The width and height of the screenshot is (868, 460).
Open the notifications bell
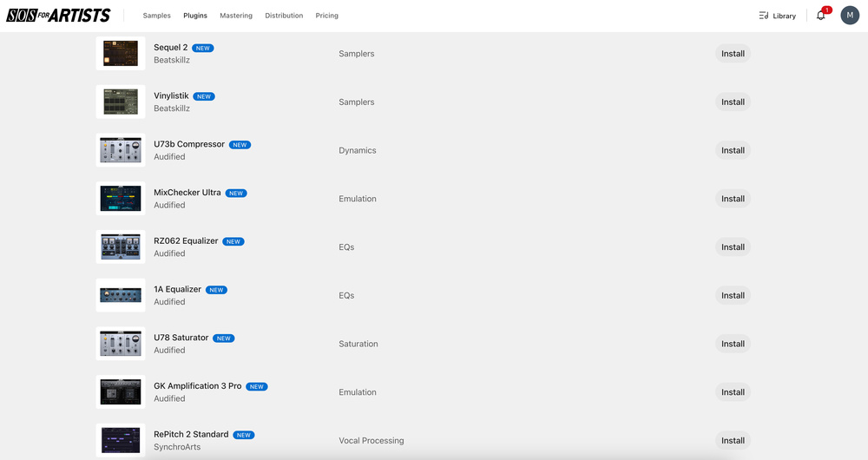[820, 16]
